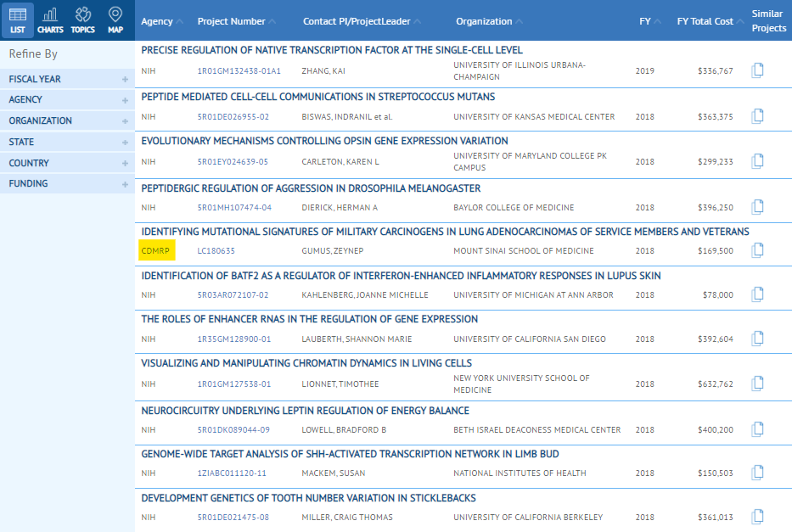
Task: Open project number 5R01DE021475-08
Action: click(x=233, y=518)
